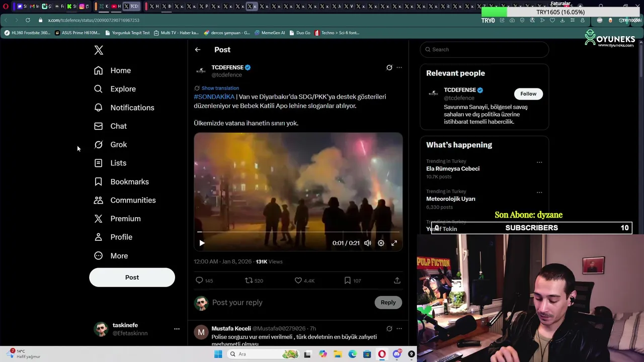This screenshot has height=362, width=644.
Task: Click the TCDEFENSE author name on the post
Action: (227, 67)
